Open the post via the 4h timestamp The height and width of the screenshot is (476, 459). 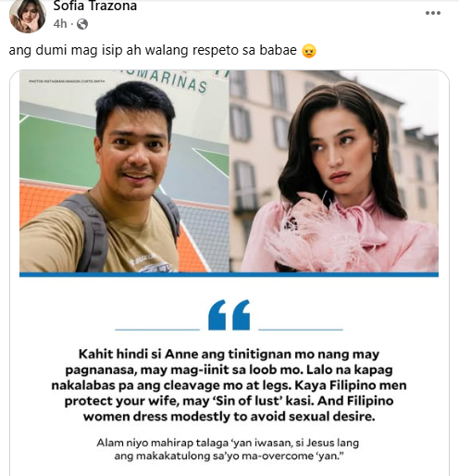(59, 24)
